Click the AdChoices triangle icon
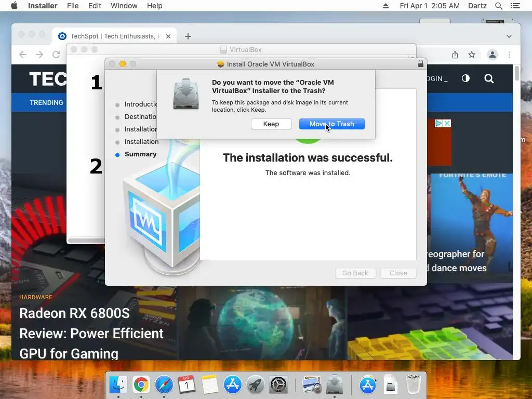Image resolution: width=532 pixels, height=399 pixels. [x=438, y=123]
